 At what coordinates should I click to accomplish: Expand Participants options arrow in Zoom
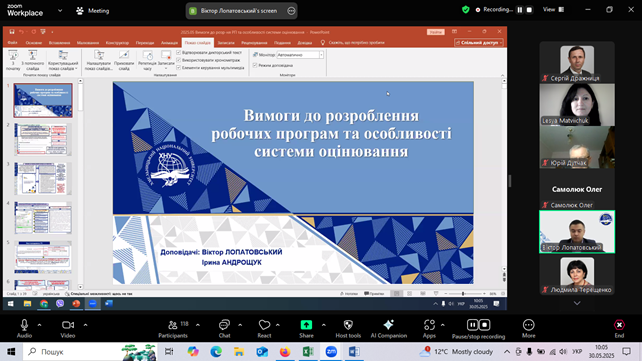click(198, 325)
